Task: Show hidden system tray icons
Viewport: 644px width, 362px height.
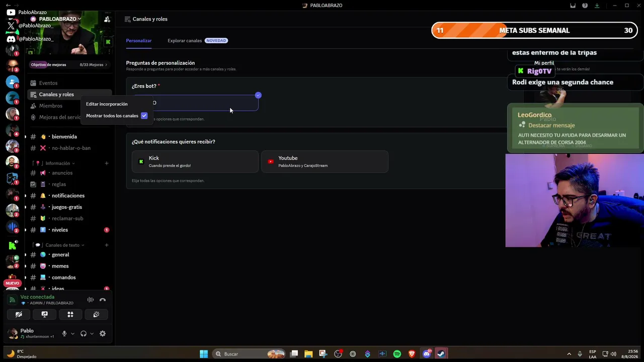Action: click(569, 354)
